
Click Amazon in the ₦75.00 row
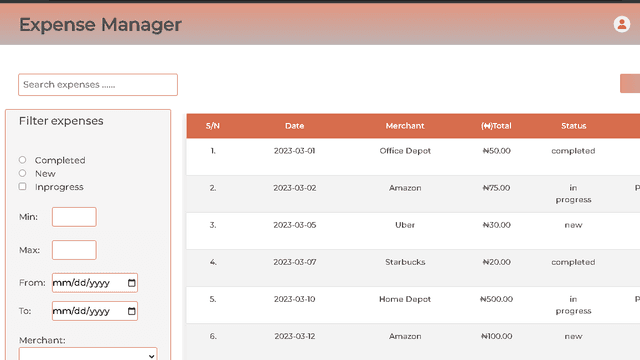click(405, 188)
